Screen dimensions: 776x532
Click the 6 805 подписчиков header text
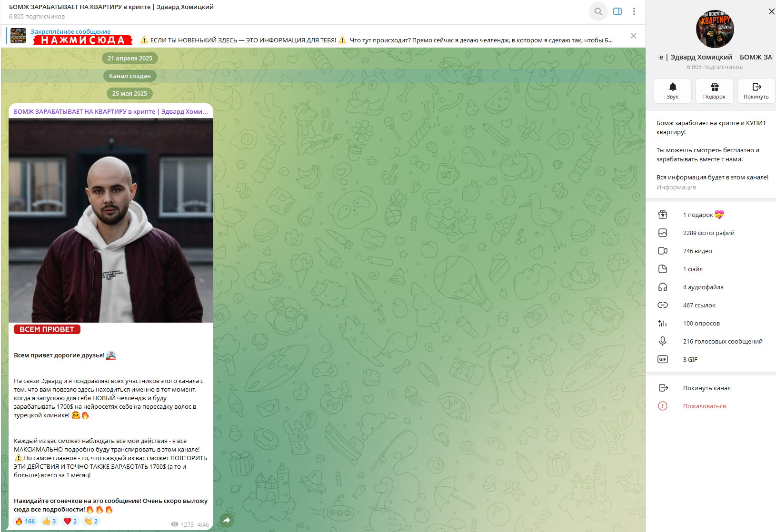pyautogui.click(x=37, y=16)
